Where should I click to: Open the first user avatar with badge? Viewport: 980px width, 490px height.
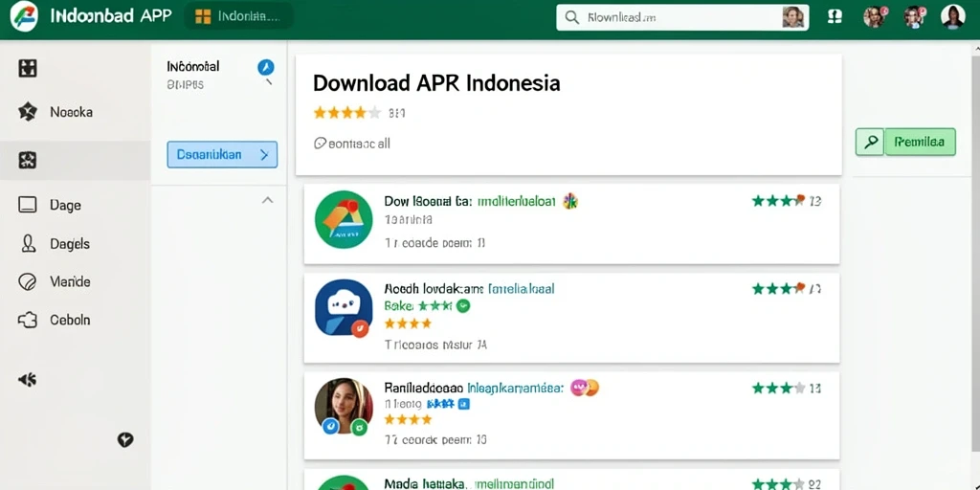coord(875,17)
